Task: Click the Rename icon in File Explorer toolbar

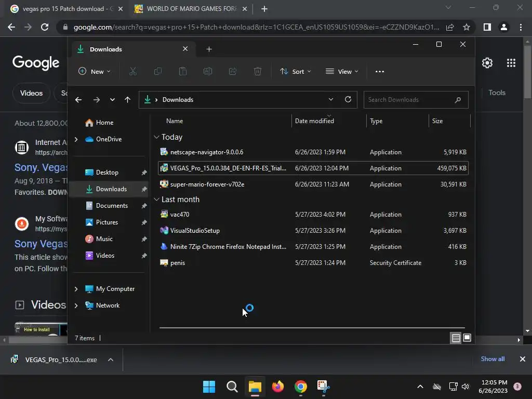Action: point(208,72)
